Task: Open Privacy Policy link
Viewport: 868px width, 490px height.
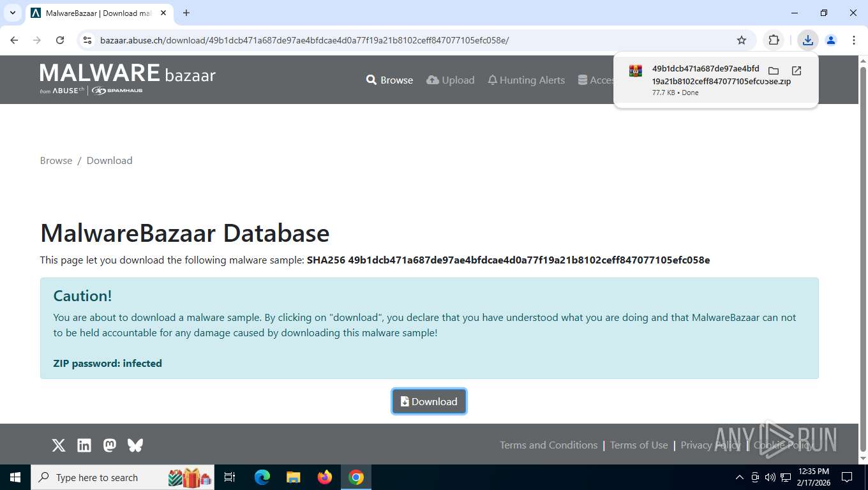Action: 711,445
